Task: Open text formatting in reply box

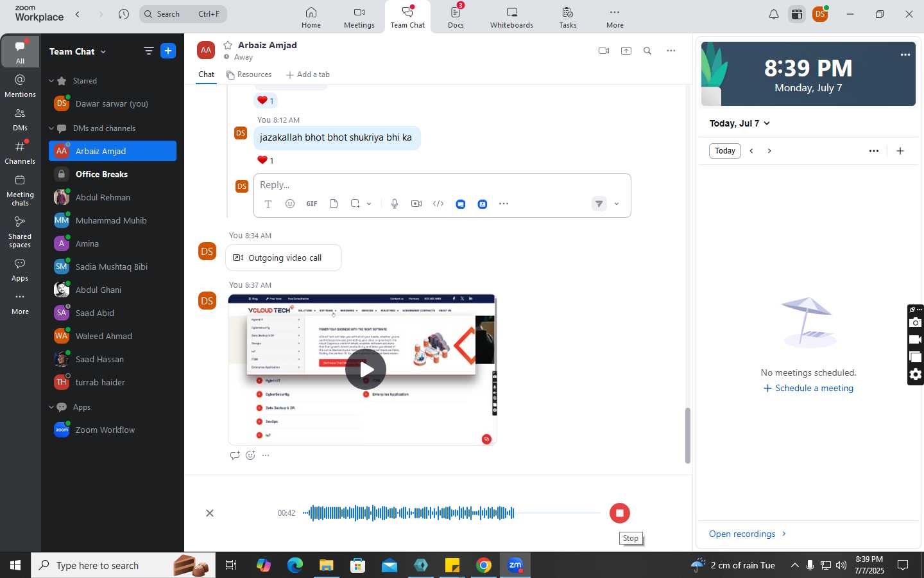Action: point(268,204)
